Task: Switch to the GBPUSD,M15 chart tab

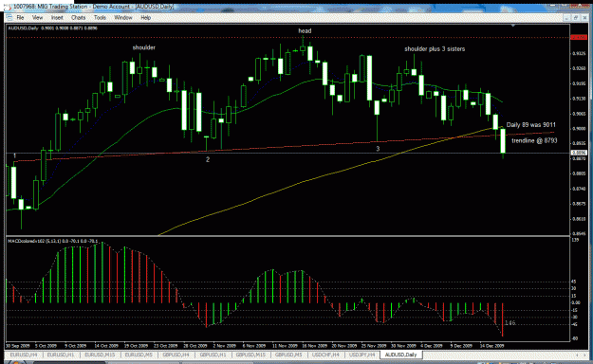Action: tap(250, 355)
